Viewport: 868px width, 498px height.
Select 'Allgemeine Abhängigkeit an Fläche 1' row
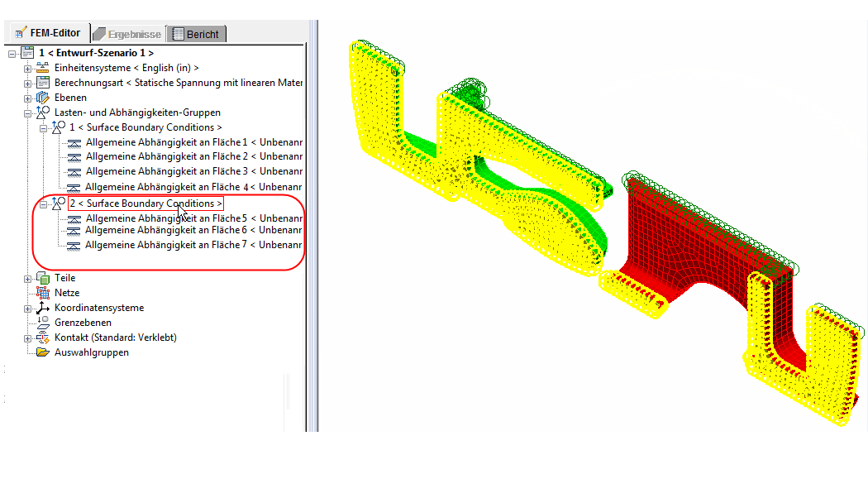[x=193, y=142]
